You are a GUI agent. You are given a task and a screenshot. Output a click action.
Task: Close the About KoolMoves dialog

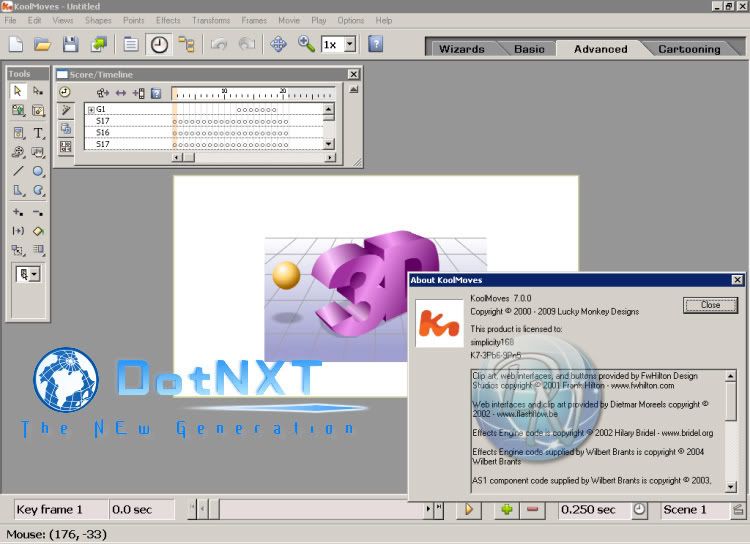tap(710, 305)
